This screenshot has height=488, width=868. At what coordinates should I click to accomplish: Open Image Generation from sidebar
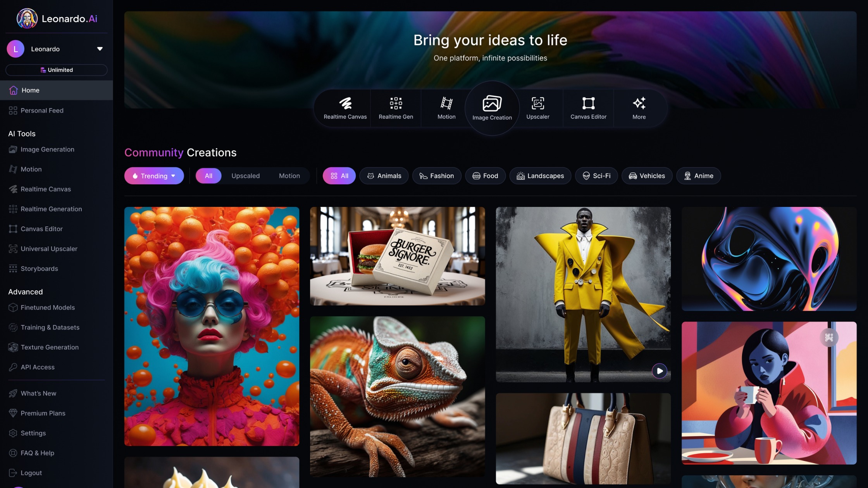click(47, 149)
